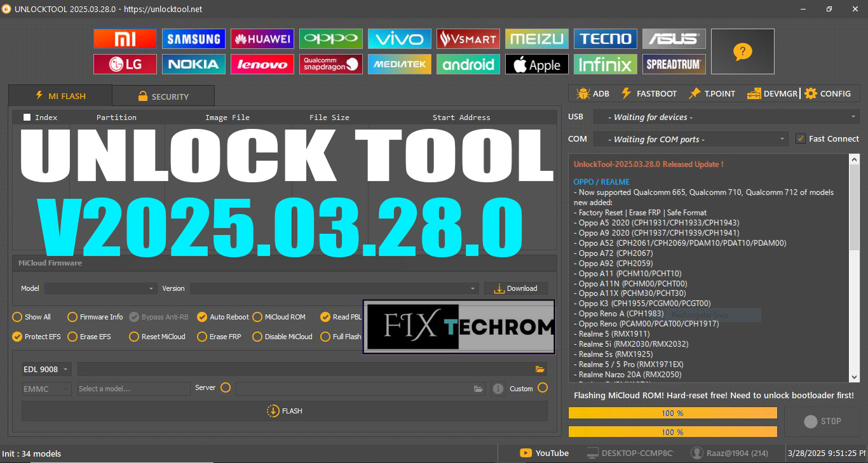Expand the COM ports dropdown
The width and height of the screenshot is (868, 463).
pos(691,139)
